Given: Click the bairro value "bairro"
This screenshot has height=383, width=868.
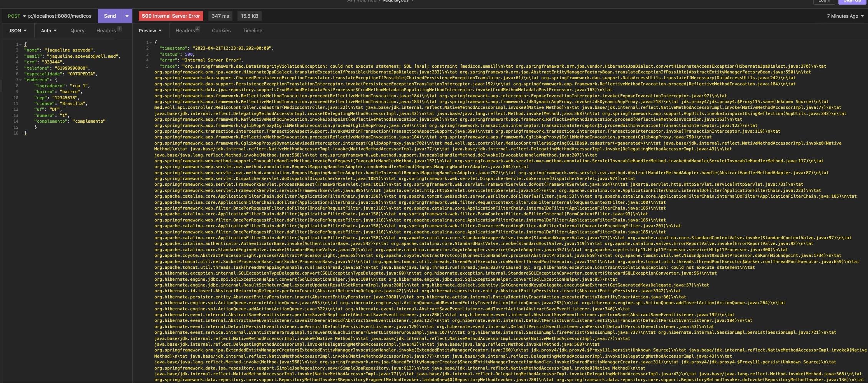Looking at the screenshot, I should (70, 92).
